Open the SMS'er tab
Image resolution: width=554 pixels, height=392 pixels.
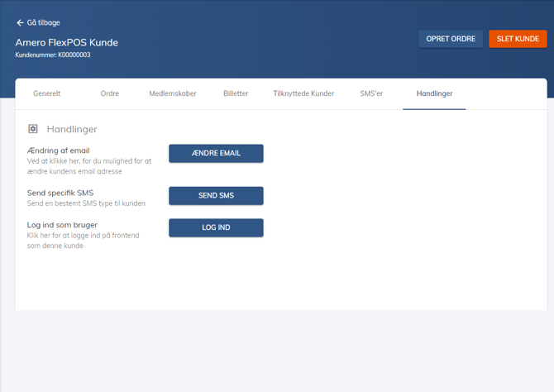(x=371, y=93)
